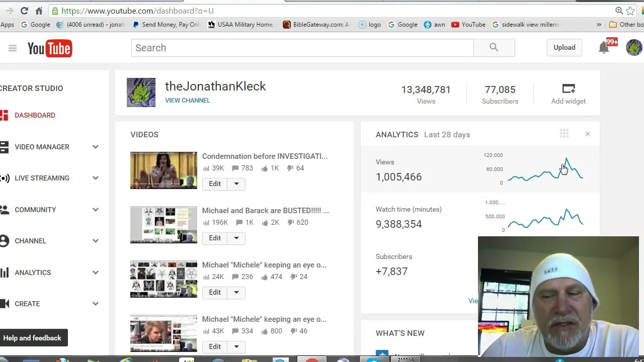Click the comments icon for Condemnation video
This screenshot has width=644, height=362.
pyautogui.click(x=235, y=168)
